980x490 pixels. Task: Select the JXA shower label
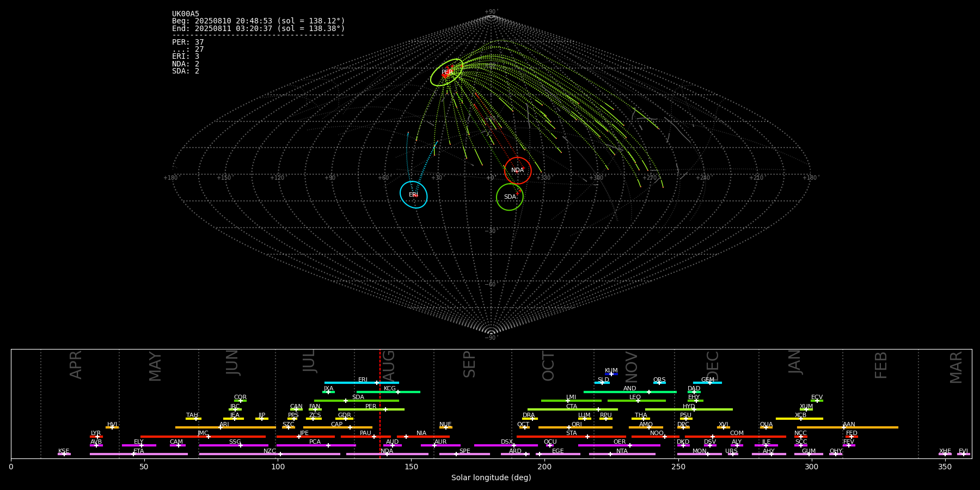[x=328, y=389]
